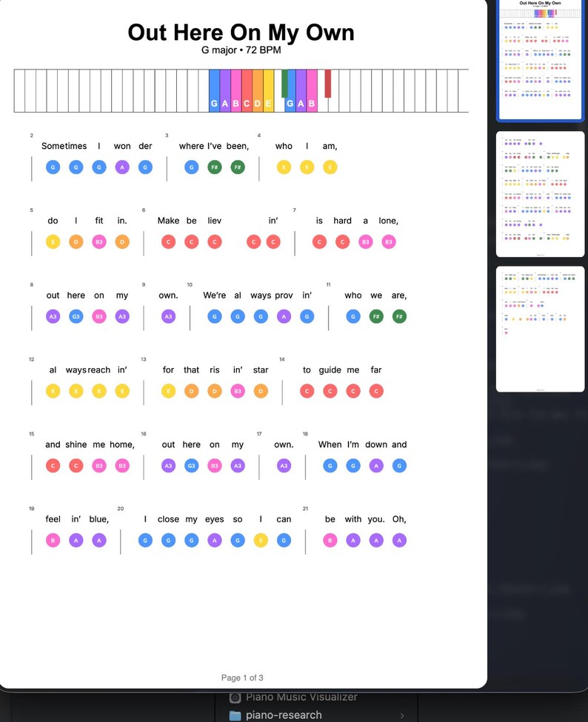Jump to the page 3 thumbnail
This screenshot has width=588, height=722.
[x=540, y=329]
